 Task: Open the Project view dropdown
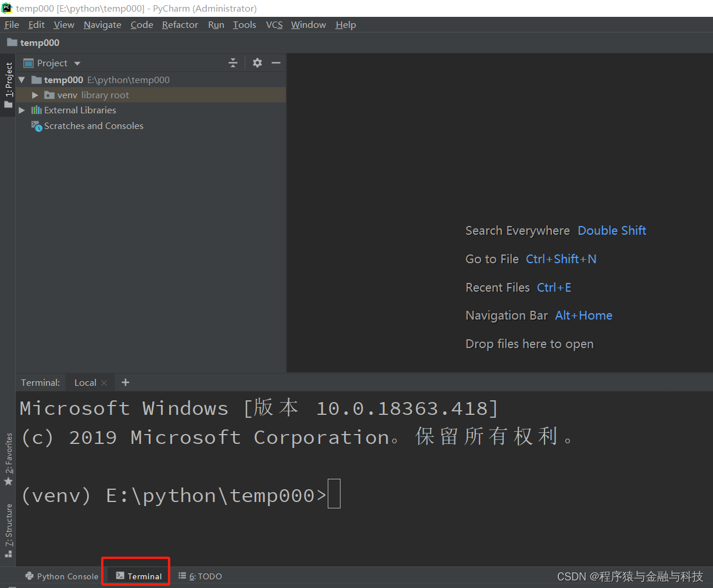[77, 63]
